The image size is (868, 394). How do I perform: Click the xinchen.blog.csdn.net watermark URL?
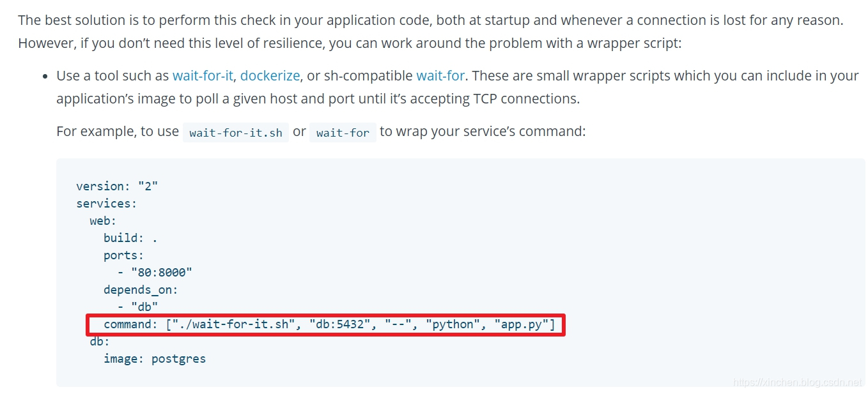(x=798, y=382)
